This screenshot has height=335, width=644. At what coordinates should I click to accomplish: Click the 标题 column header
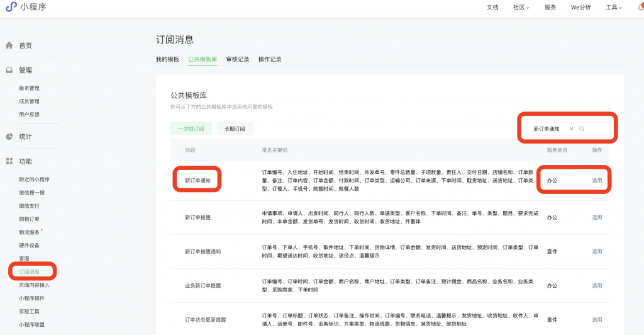tap(190, 150)
